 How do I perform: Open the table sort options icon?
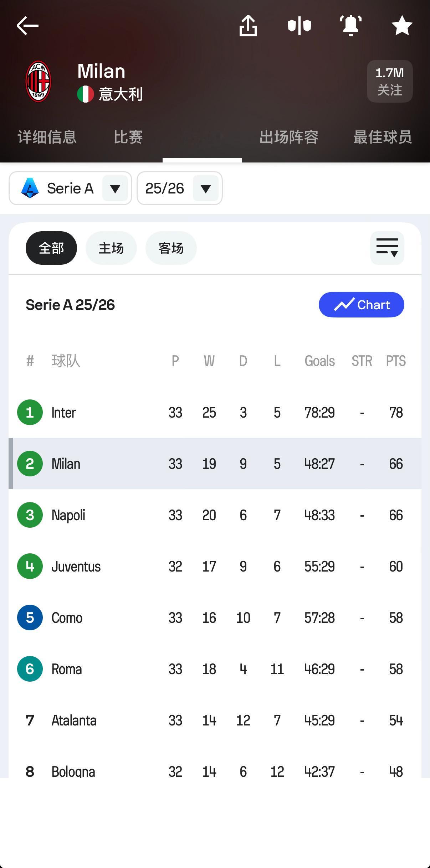pos(387,248)
